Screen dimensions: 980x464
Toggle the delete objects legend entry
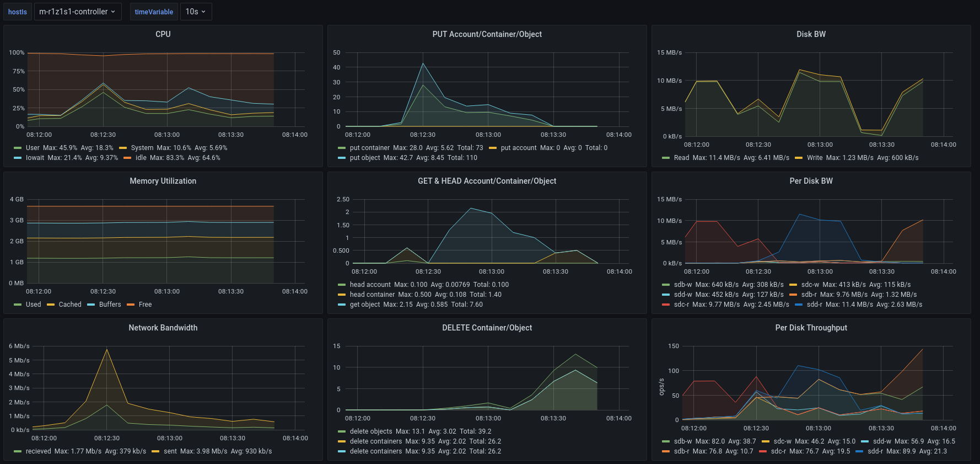click(x=371, y=431)
